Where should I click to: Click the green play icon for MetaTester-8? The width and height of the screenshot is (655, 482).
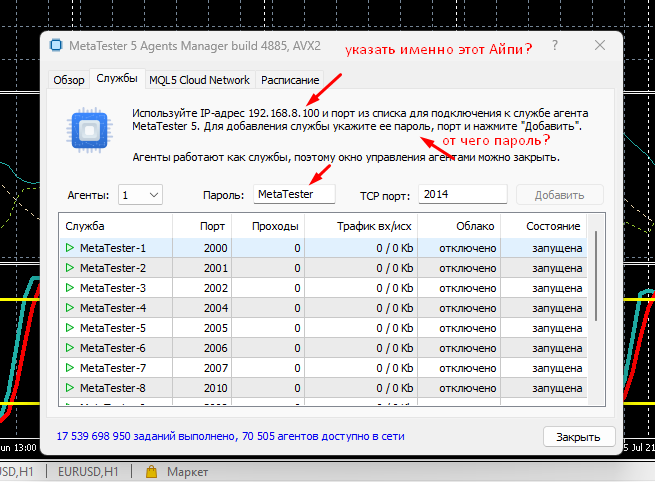70,388
